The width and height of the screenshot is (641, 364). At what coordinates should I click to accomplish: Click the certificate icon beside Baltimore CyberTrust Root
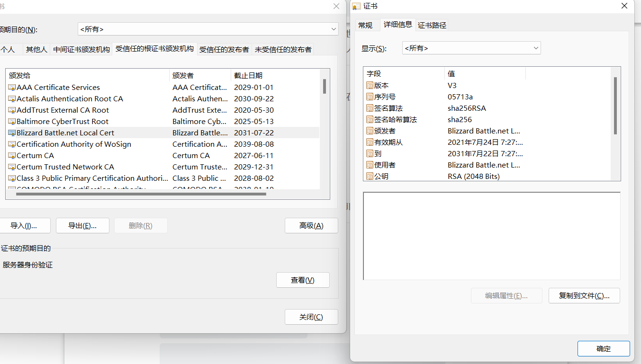[x=12, y=122]
